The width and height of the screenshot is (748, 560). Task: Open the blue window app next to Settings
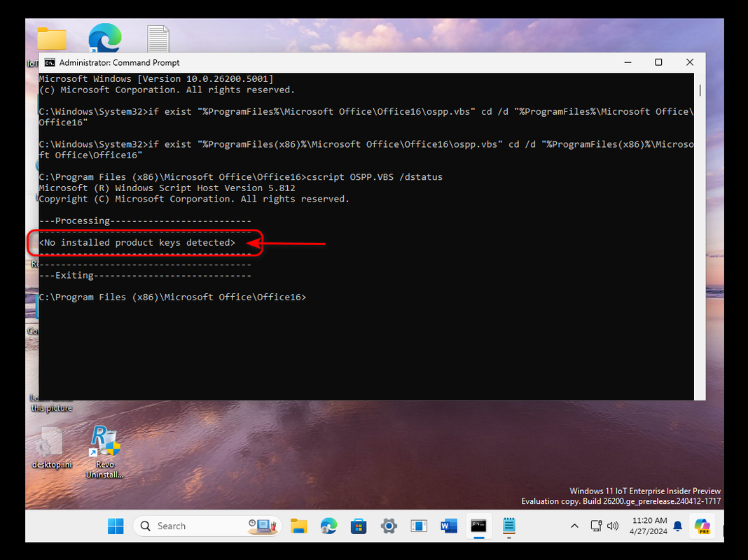(419, 526)
